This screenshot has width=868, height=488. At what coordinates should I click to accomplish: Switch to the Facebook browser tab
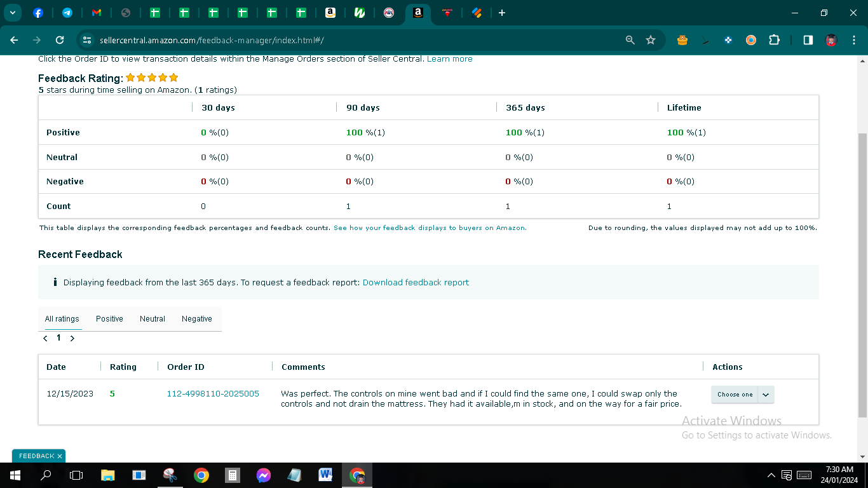coord(38,13)
